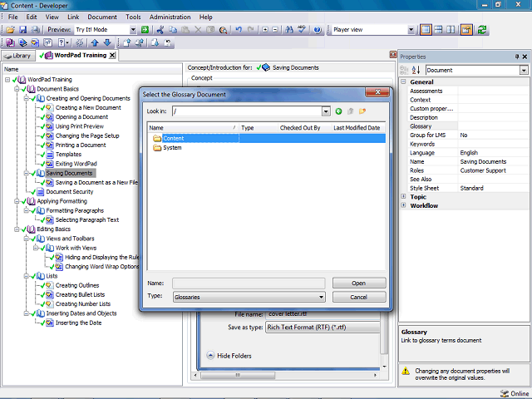This screenshot has width=532, height=399.
Task: Collapse the General property group
Action: click(x=403, y=81)
